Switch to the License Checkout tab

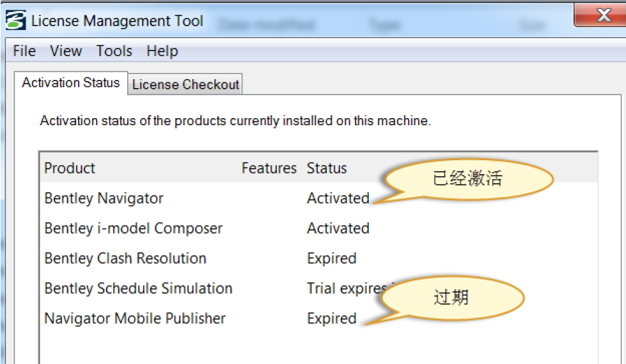click(x=185, y=84)
